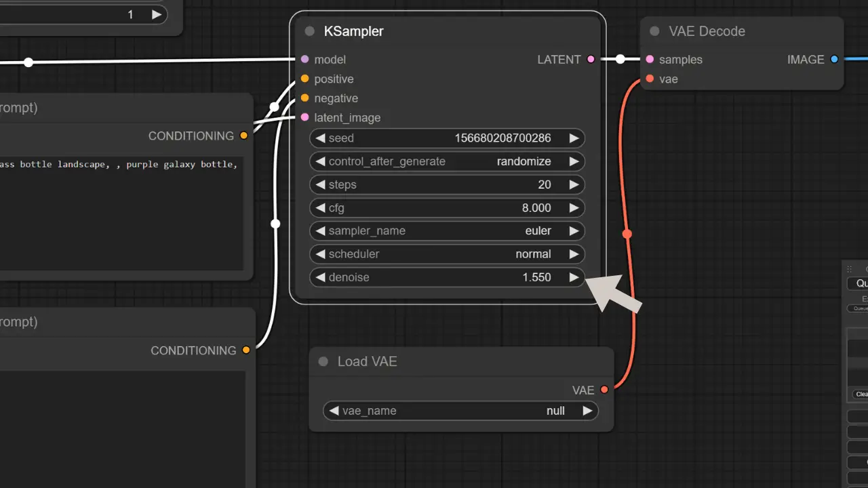Viewport: 868px width, 488px height.
Task: Edit the denoise value 1.550
Action: click(536, 277)
